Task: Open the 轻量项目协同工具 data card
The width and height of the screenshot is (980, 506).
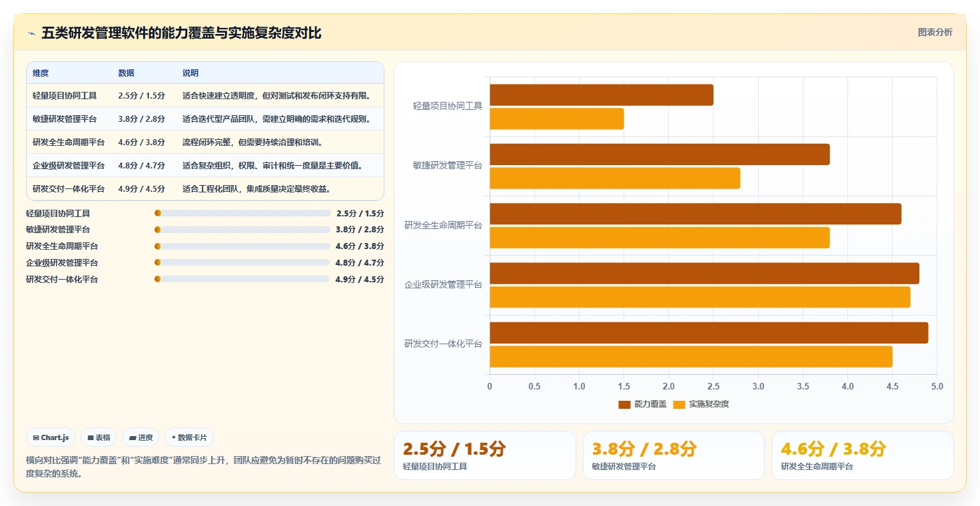Action: (x=485, y=455)
